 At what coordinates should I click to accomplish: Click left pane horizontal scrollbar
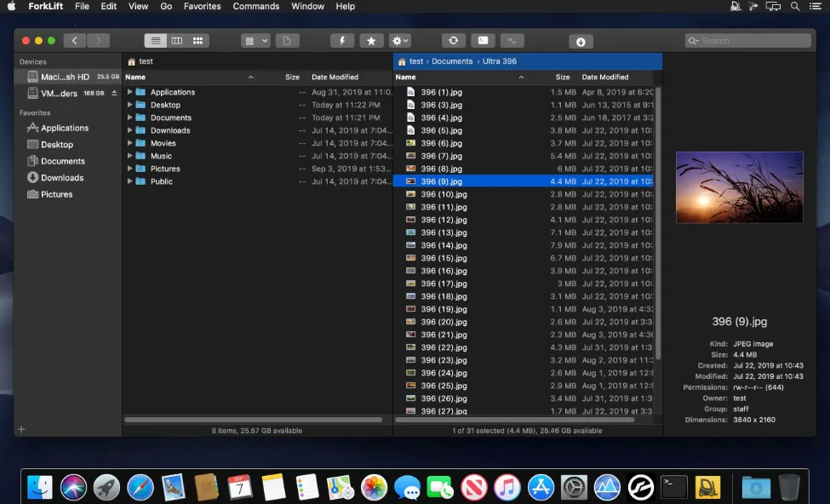(x=253, y=420)
